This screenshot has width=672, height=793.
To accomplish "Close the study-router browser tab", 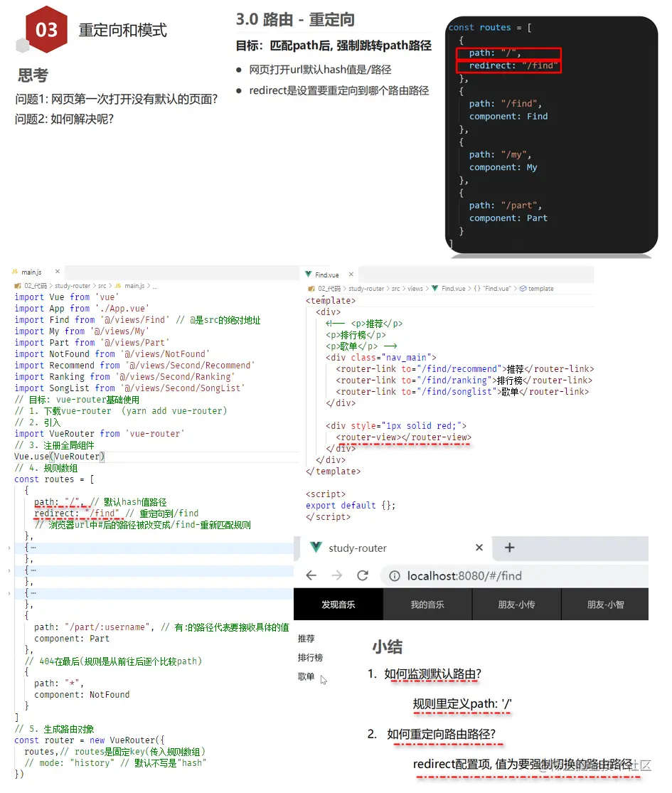I will [479, 548].
